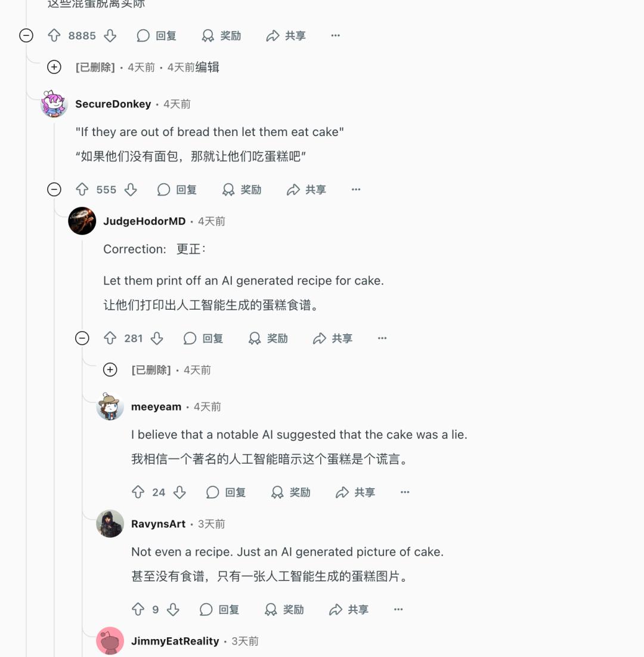Collapse SecureDonkey's comment thread

[x=54, y=189]
